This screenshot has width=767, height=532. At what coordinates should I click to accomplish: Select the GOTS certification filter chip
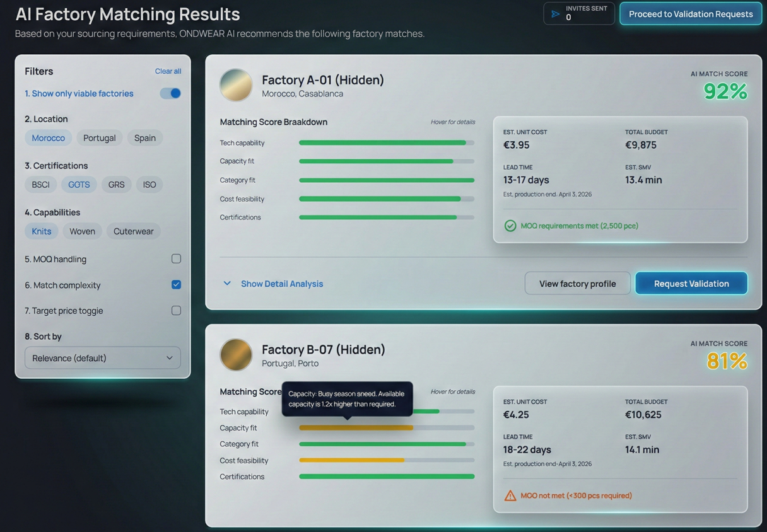tap(79, 185)
